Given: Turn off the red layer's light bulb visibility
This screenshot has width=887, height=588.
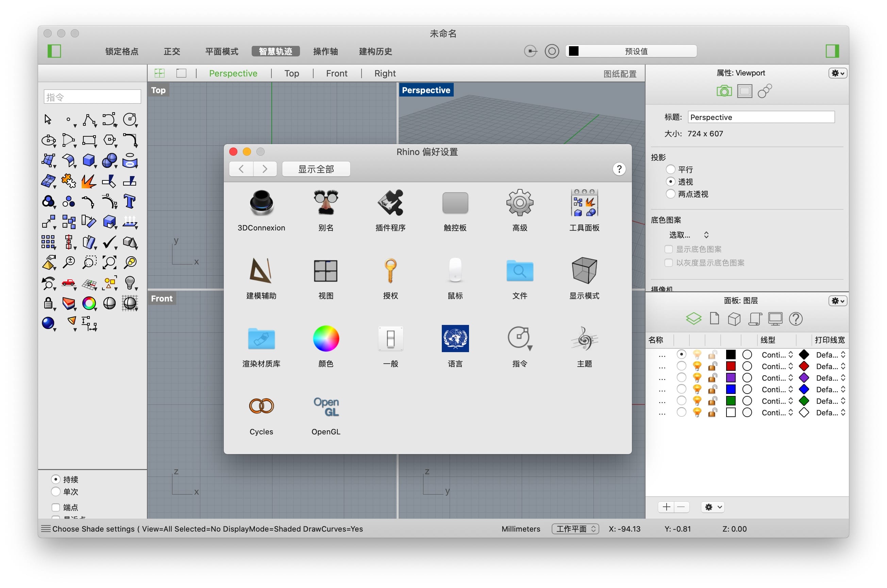Looking at the screenshot, I should pyautogui.click(x=697, y=366).
